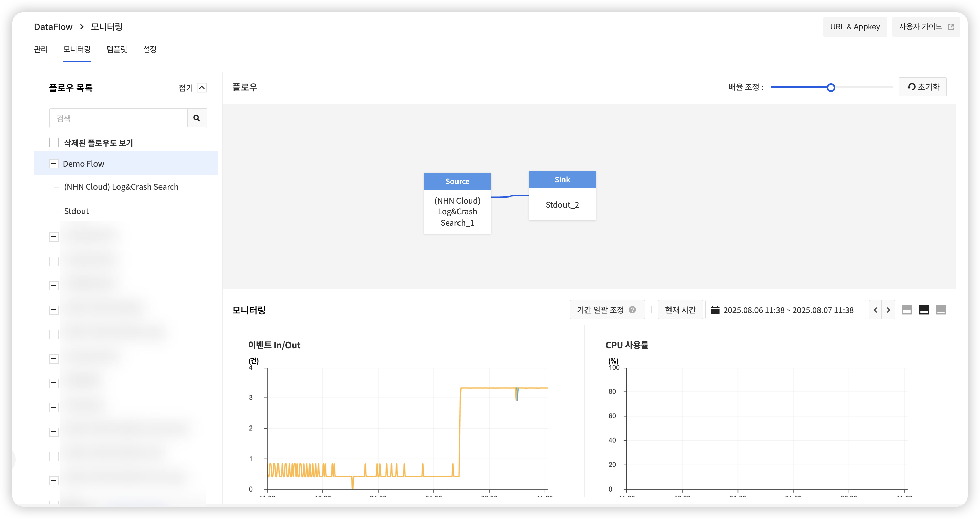Image resolution: width=980 pixels, height=519 pixels.
Task: Click the previous time period arrow icon
Action: point(875,310)
